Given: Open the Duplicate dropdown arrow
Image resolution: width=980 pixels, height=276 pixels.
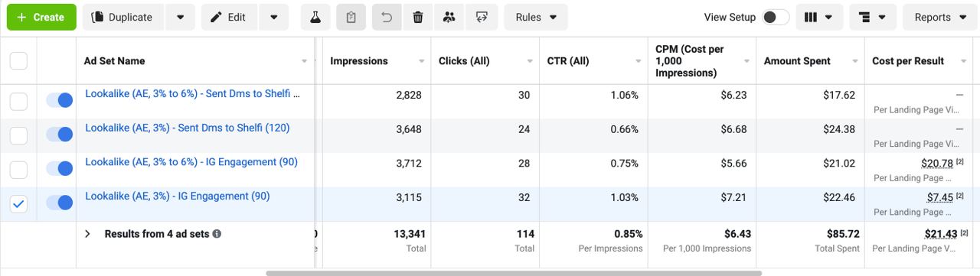Looking at the screenshot, I should tap(180, 17).
